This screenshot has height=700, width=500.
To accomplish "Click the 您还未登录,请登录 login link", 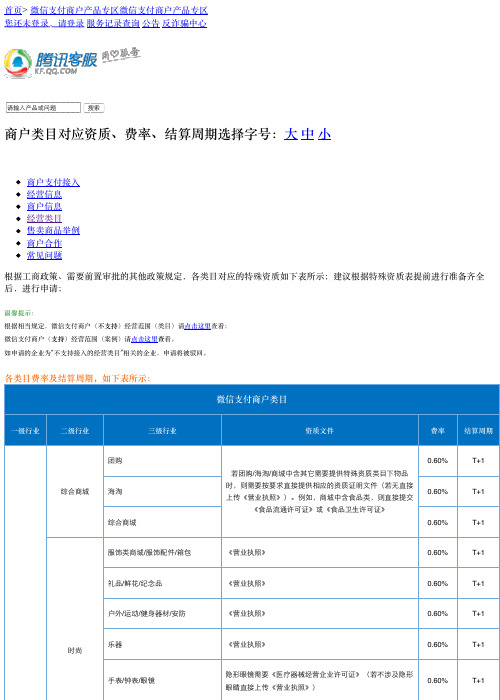I will 44,23.
